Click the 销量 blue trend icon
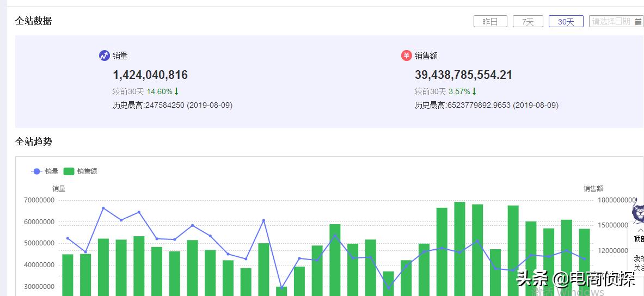Screen dimensions: 644x296 104,55
